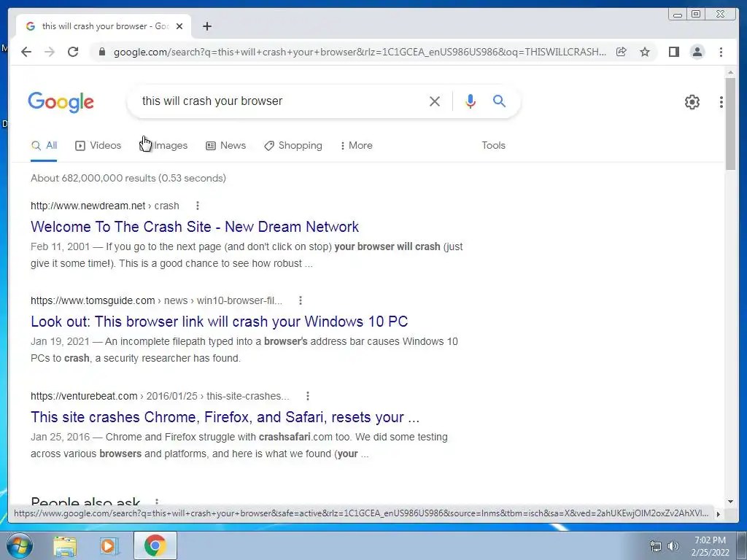Select the All results tab
This screenshot has width=747, height=560.
point(44,146)
